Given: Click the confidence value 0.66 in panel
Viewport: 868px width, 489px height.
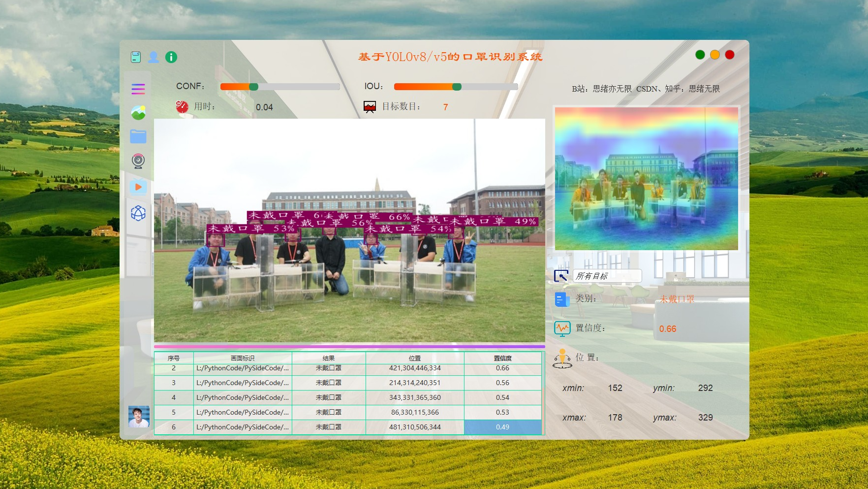Looking at the screenshot, I should (668, 329).
